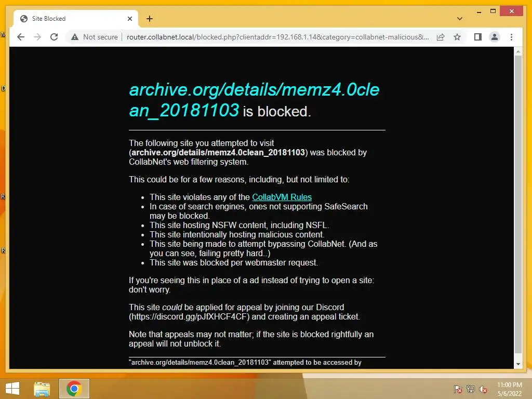Go back to the previous page

tap(21, 37)
